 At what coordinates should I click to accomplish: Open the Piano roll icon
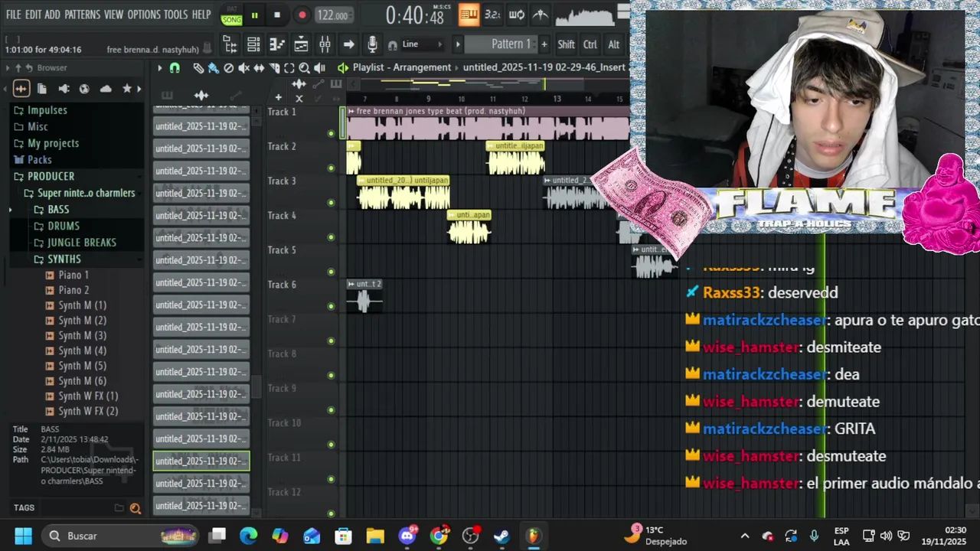pos(277,44)
